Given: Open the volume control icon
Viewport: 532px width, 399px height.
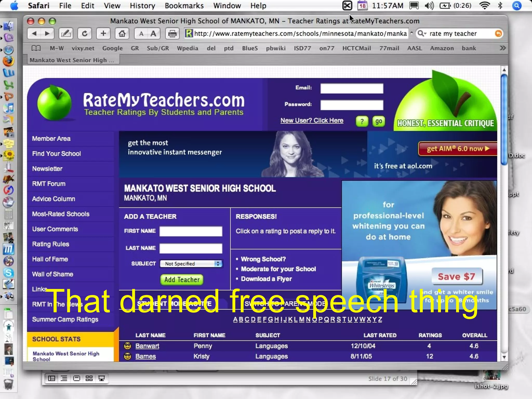Looking at the screenshot, I should (x=429, y=6).
